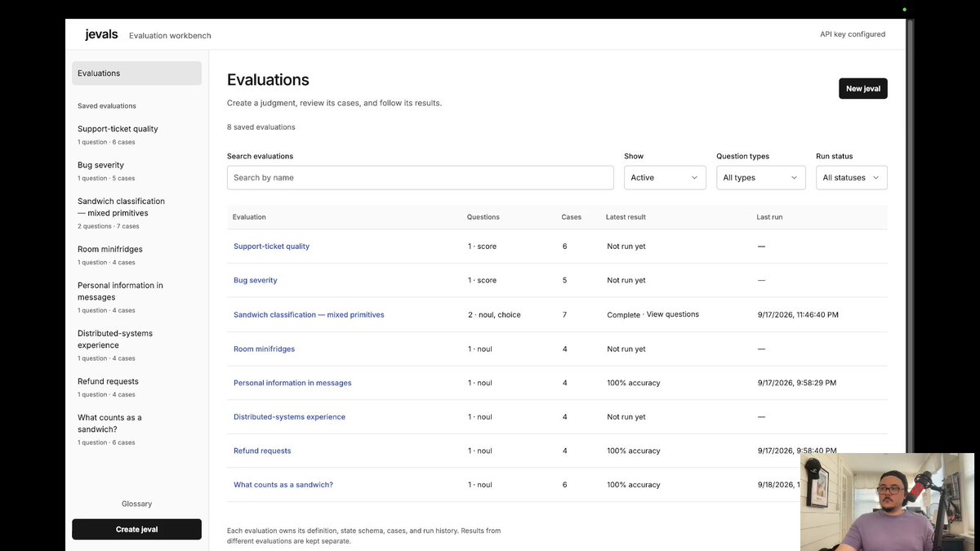This screenshot has height=551, width=980.
Task: Click the Evaluation column header
Action: 249,217
